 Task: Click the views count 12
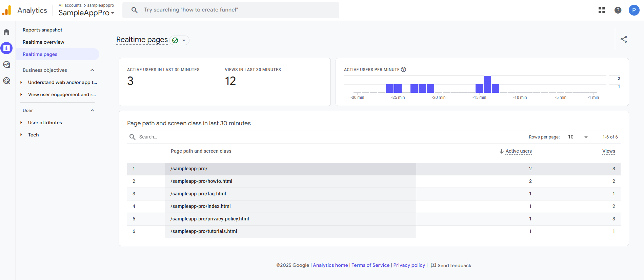tap(230, 81)
